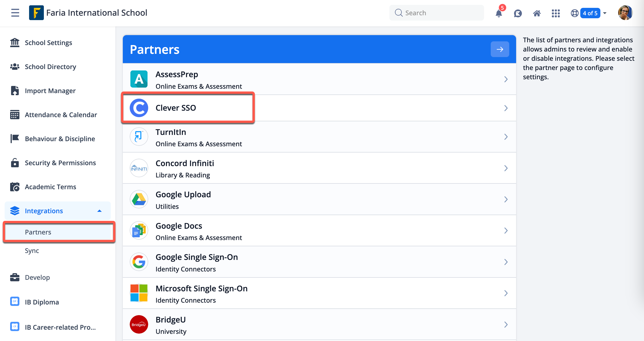Expand Concord Infiniti row chevron

point(506,168)
